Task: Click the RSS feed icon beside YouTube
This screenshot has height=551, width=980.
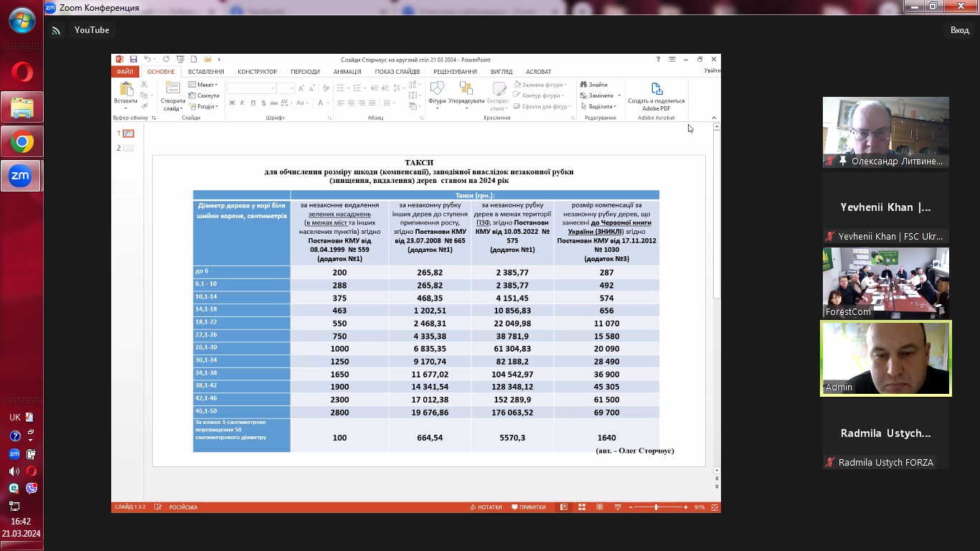Action: click(x=56, y=30)
